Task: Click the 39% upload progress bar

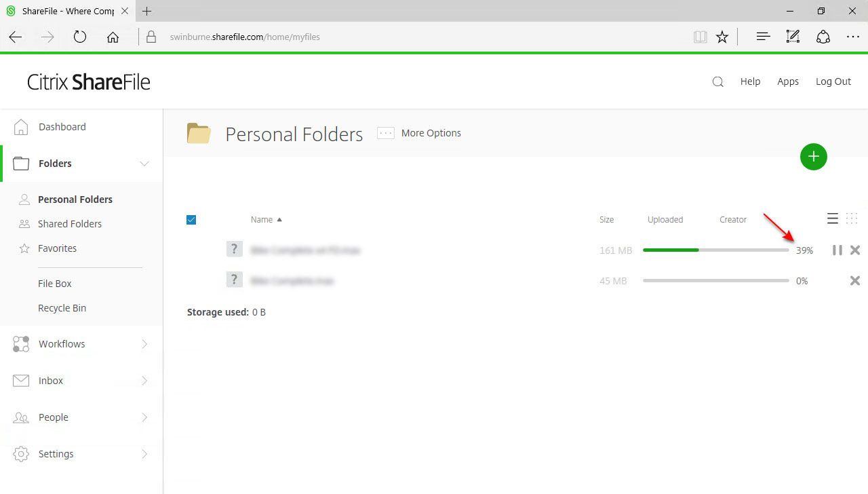Action: point(715,250)
